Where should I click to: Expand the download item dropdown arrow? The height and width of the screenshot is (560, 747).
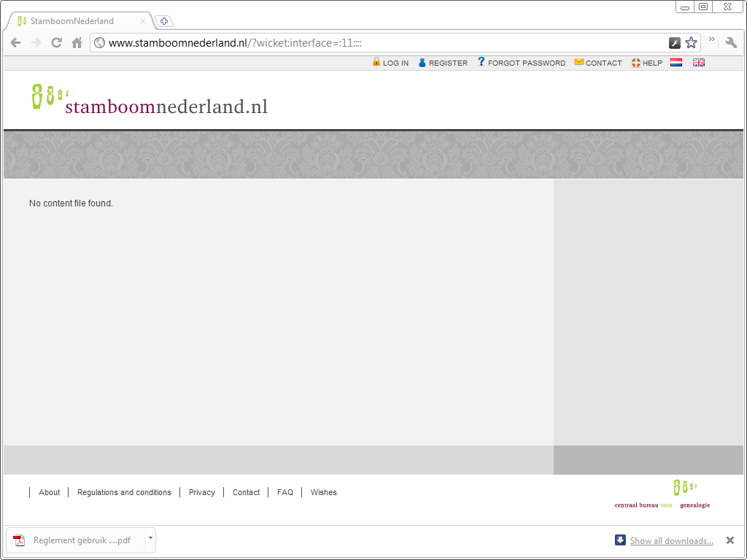tap(150, 538)
